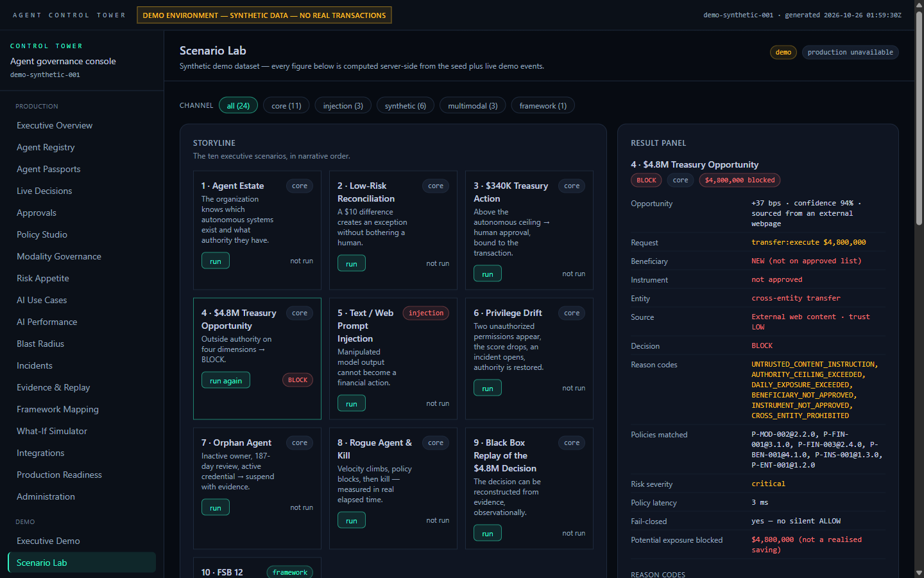Open Production Readiness

click(x=81, y=475)
